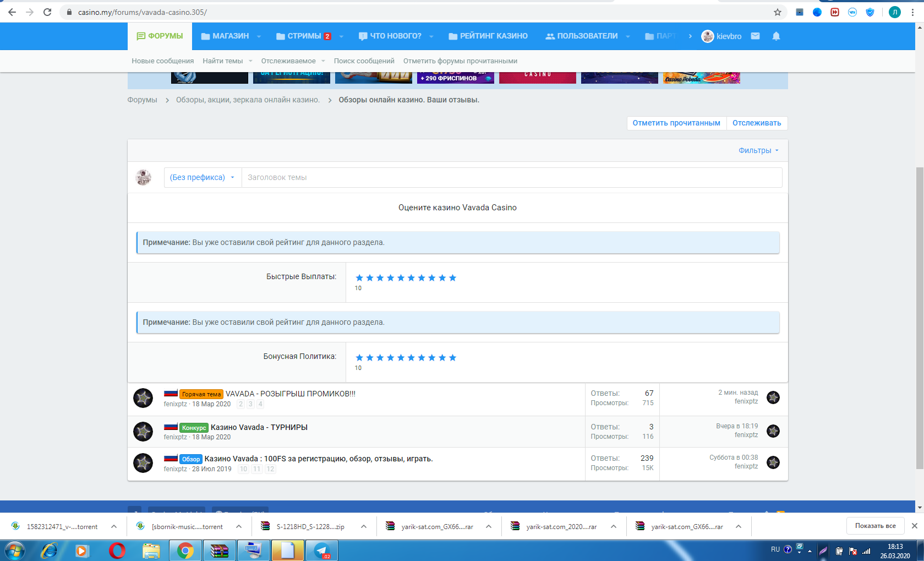Open Новые сообщения link

(x=162, y=61)
